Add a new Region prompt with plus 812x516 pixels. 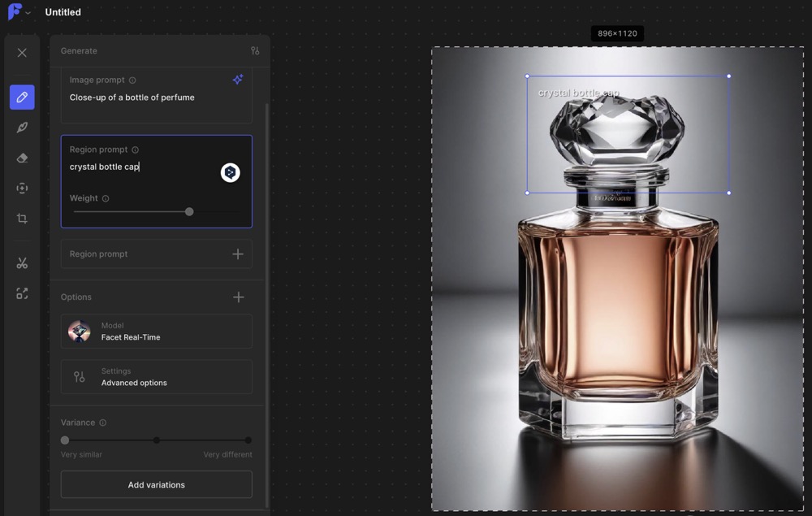click(237, 254)
